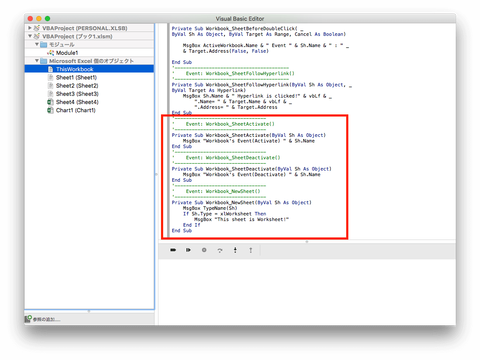The height and width of the screenshot is (360, 480).
Task: Click the Sheet2 worksheet icon
Action: click(50, 86)
